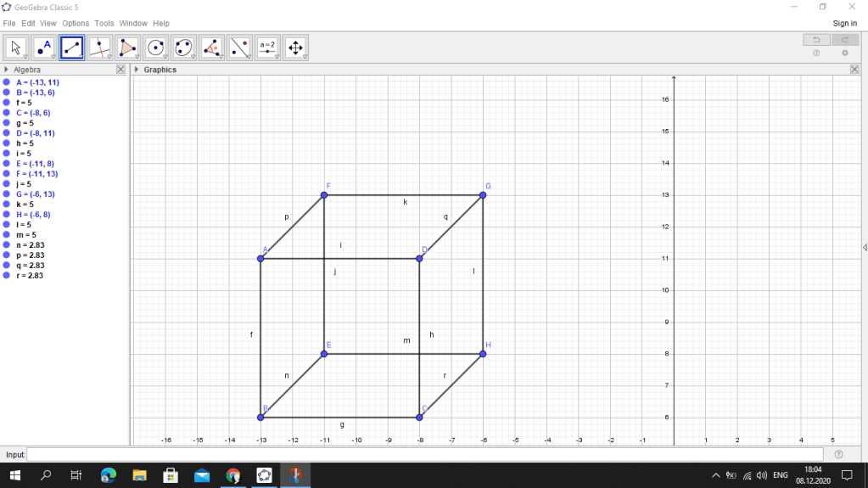The image size is (868, 488).
Task: Toggle visibility of point A
Action: pyautogui.click(x=7, y=82)
